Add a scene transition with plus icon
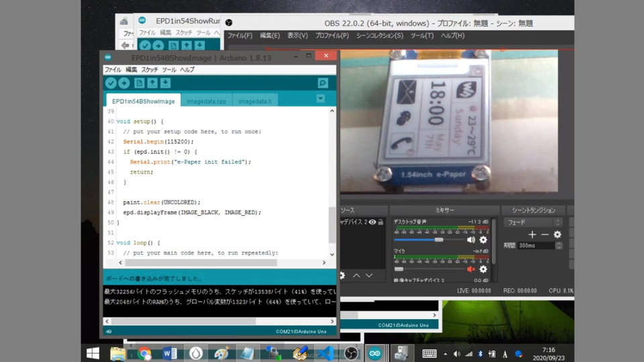This screenshot has height=362, width=644. pos(532,235)
